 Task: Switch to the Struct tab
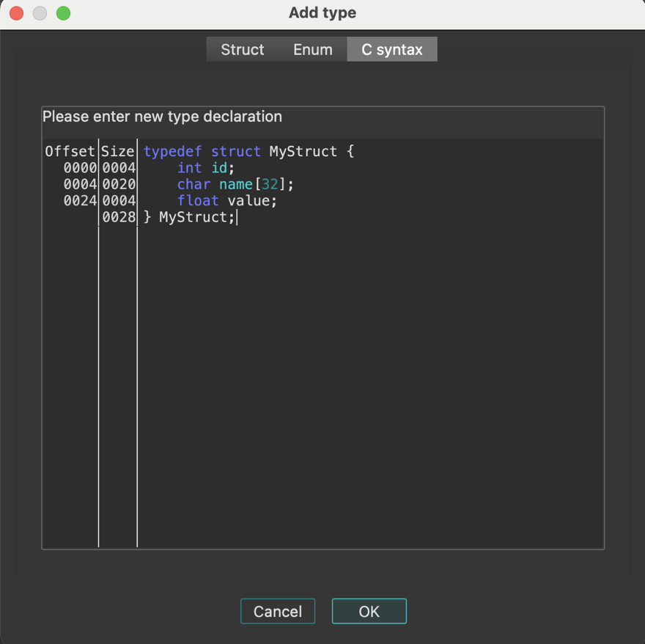click(242, 49)
